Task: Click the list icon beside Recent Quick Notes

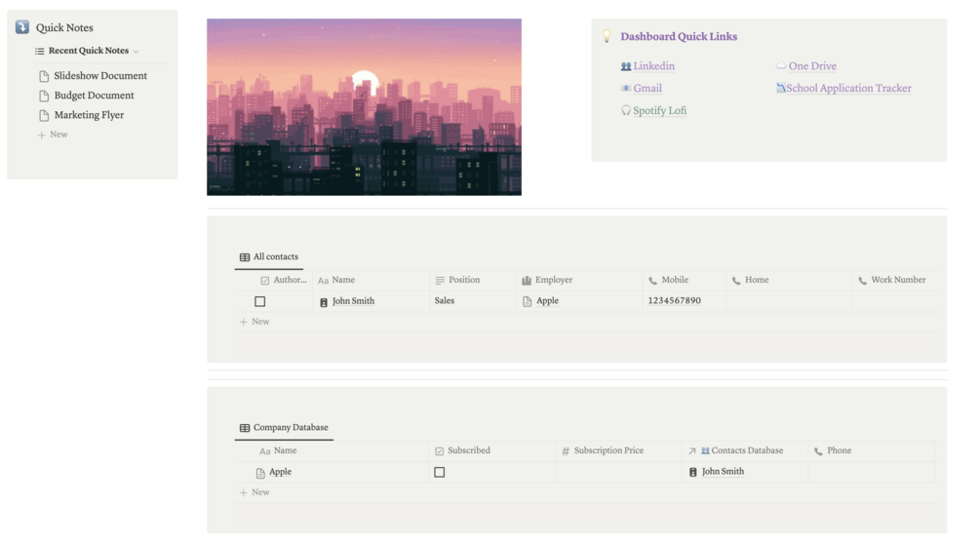Action: click(39, 52)
